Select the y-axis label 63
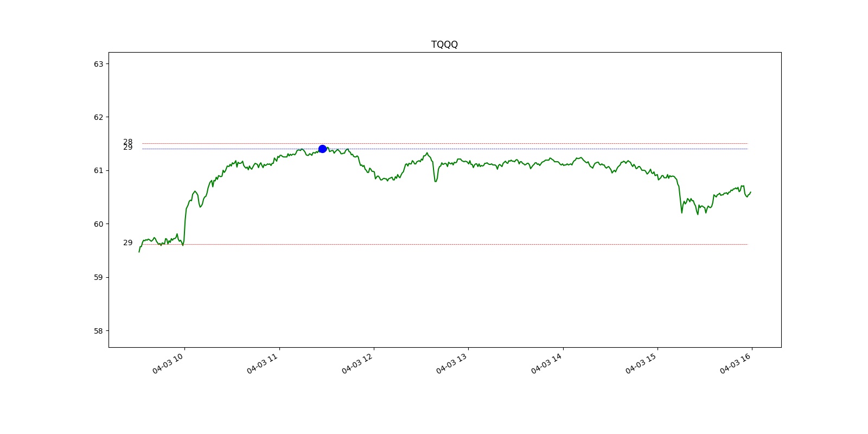 coord(98,64)
